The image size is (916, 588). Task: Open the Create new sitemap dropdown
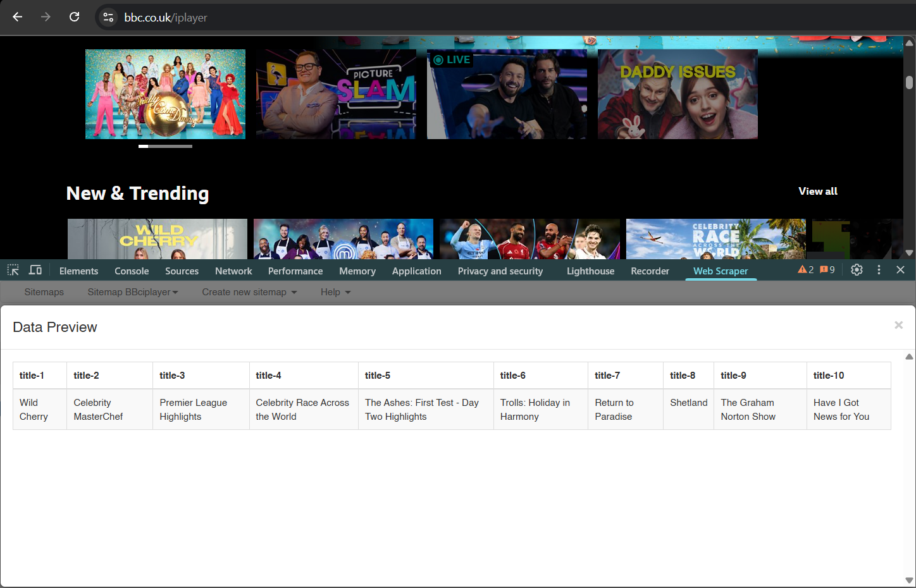pyautogui.click(x=249, y=292)
